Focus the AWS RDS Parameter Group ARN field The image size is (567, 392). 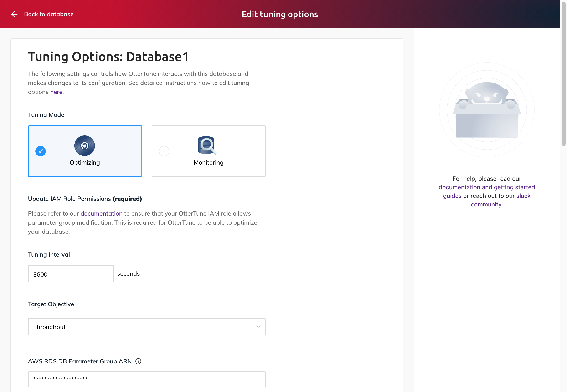pyautogui.click(x=147, y=379)
